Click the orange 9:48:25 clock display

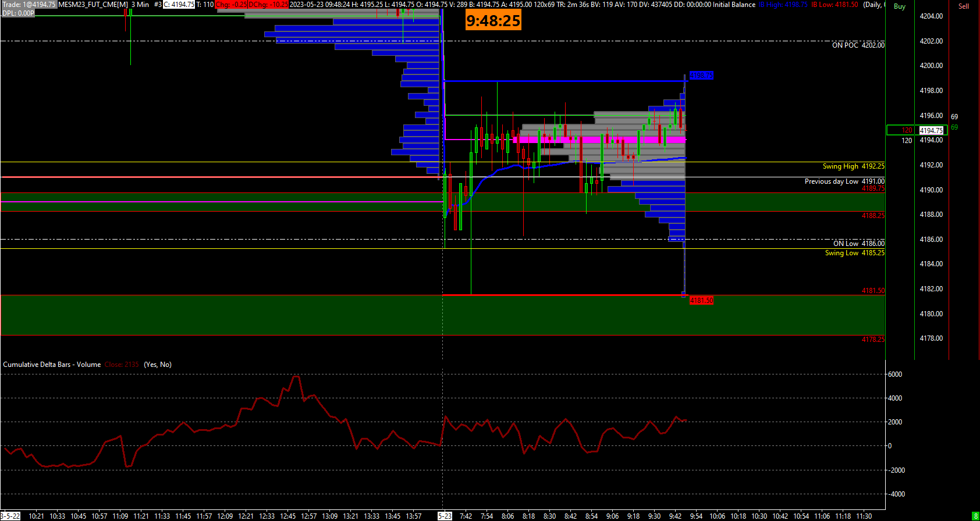[x=493, y=21]
